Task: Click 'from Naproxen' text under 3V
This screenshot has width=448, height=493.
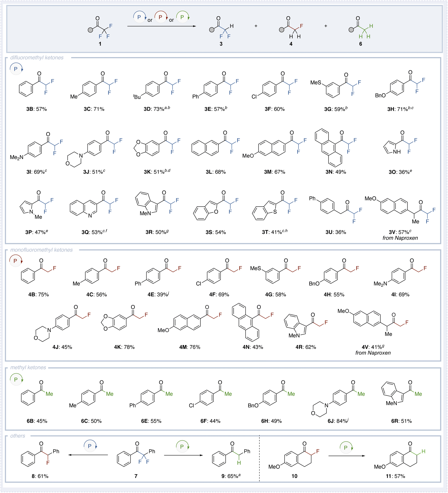Action: 400,238
